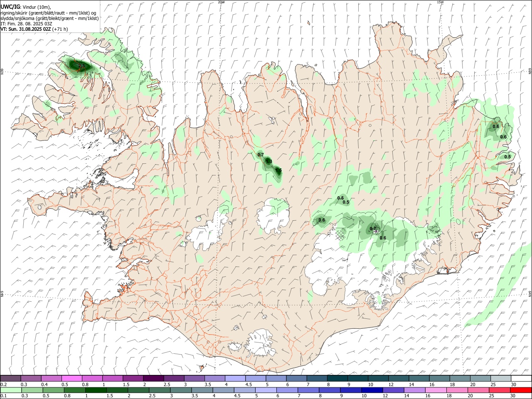Click the 30 label in the upper legend row
Viewport: 532px width, 399px height.
point(514,384)
